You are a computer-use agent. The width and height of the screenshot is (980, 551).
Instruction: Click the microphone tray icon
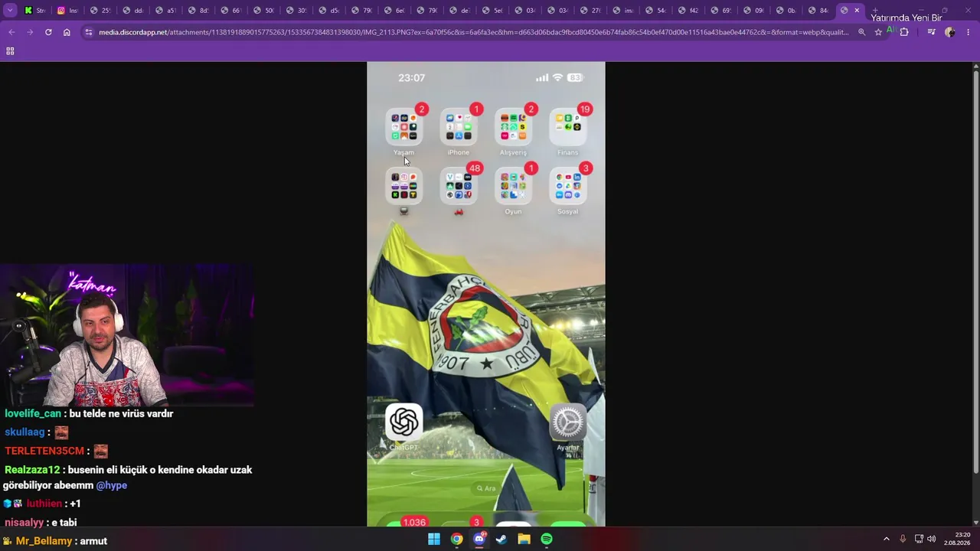click(x=903, y=540)
